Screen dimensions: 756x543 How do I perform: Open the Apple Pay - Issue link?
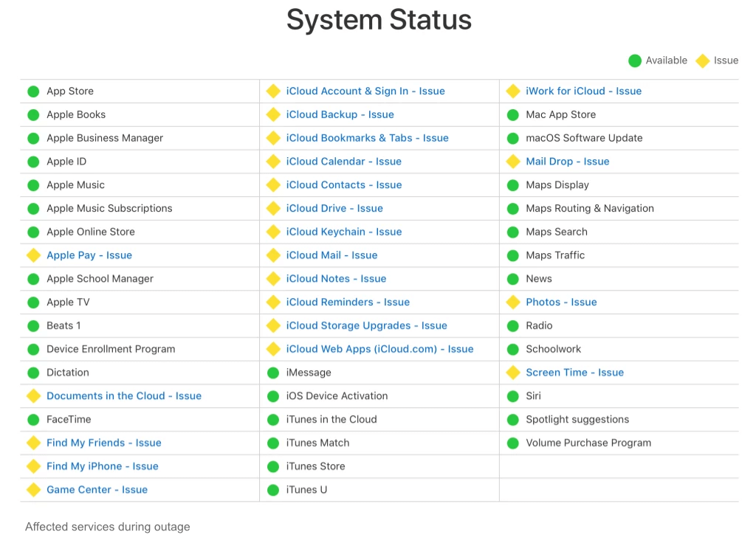click(x=89, y=255)
